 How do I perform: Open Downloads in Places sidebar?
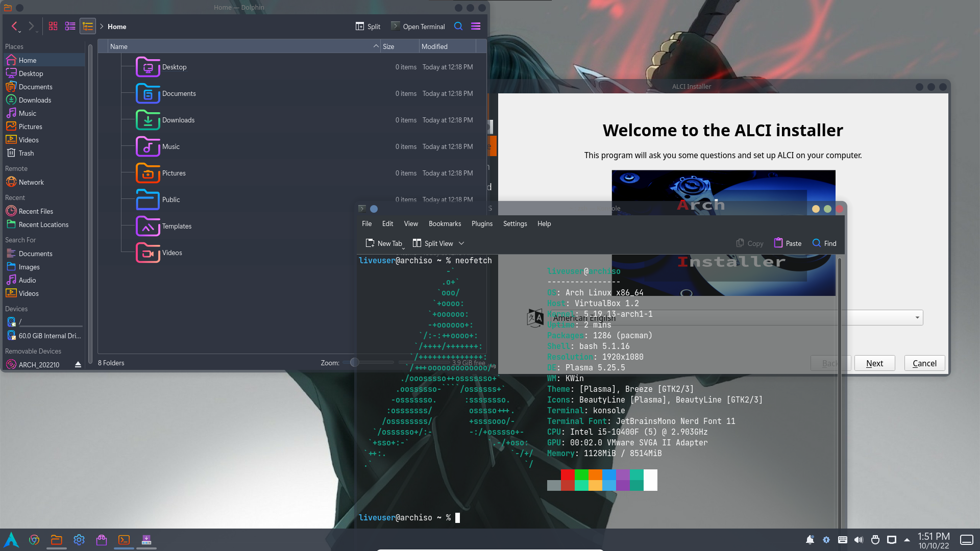[x=44, y=100]
